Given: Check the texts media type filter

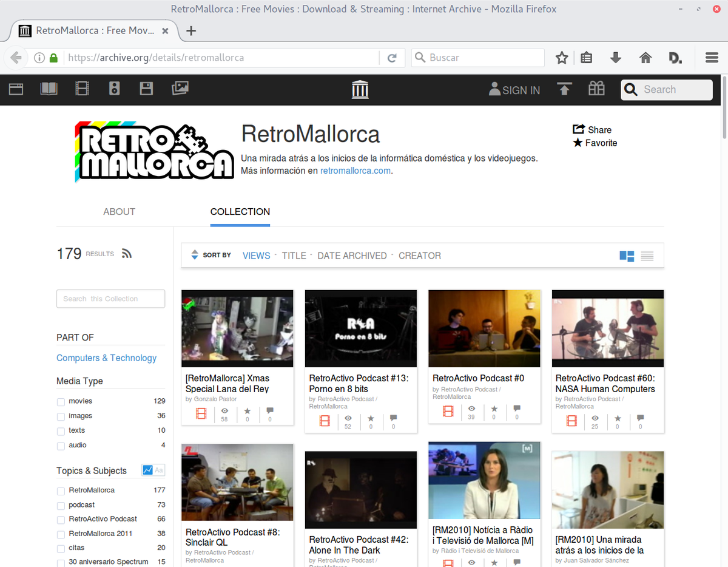Looking at the screenshot, I should pos(61,431).
